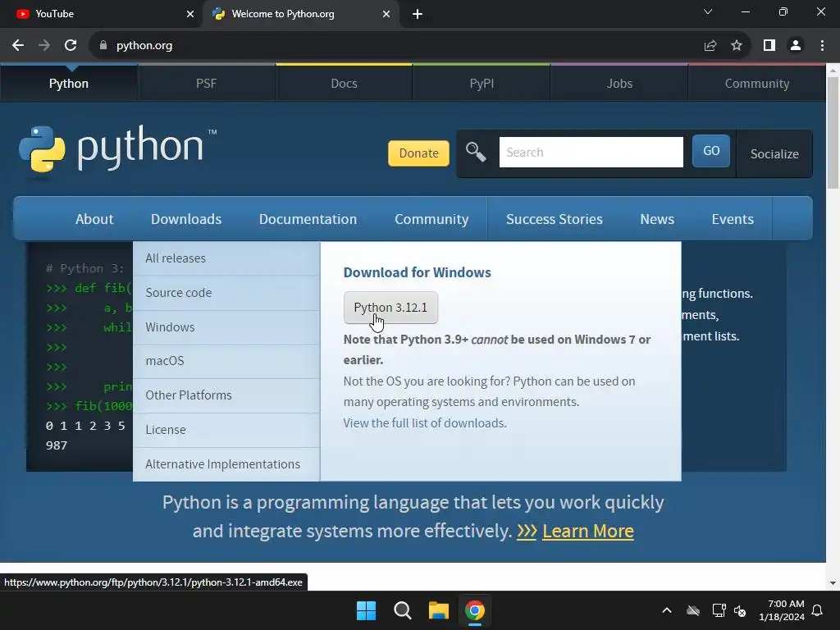This screenshot has width=840, height=630.
Task: Click the address bar showing python.org
Action: click(396, 46)
